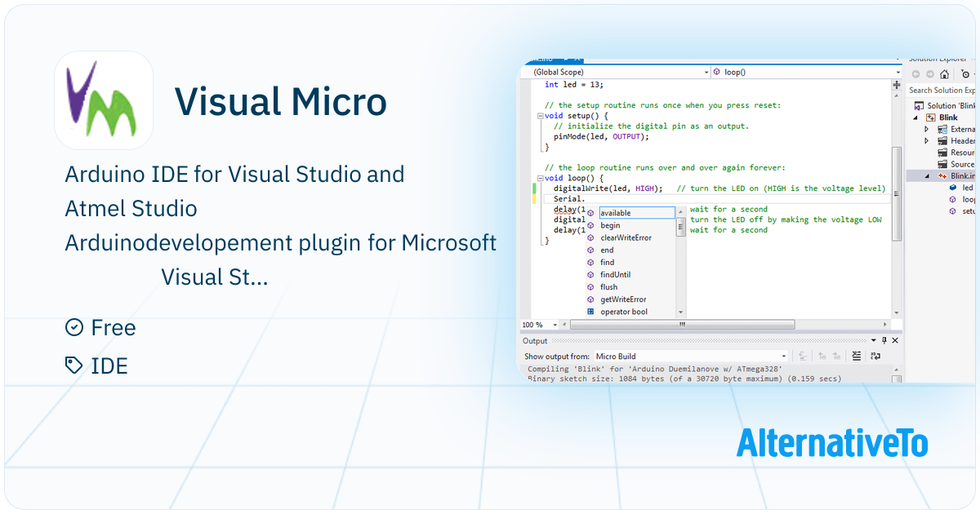Viewport: 980px width, 514px height.
Task: Click the Search Solution Explorer field
Action: 942,91
